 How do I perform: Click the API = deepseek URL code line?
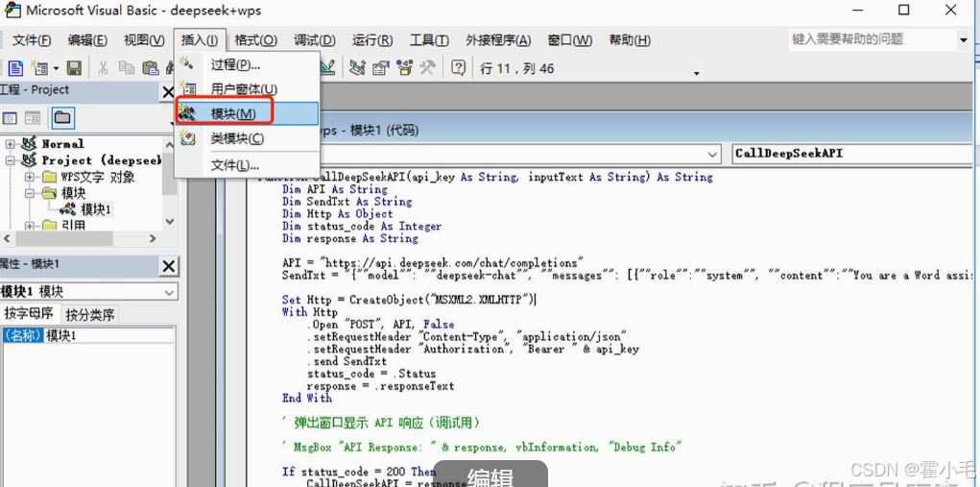pyautogui.click(x=433, y=262)
